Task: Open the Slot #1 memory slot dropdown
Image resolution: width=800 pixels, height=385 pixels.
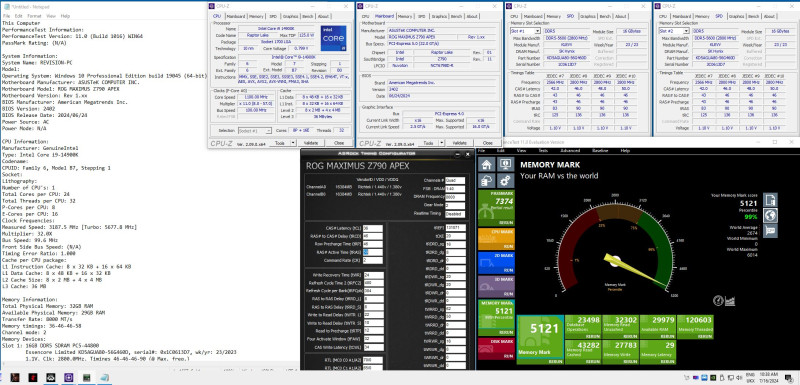Action: [525, 31]
